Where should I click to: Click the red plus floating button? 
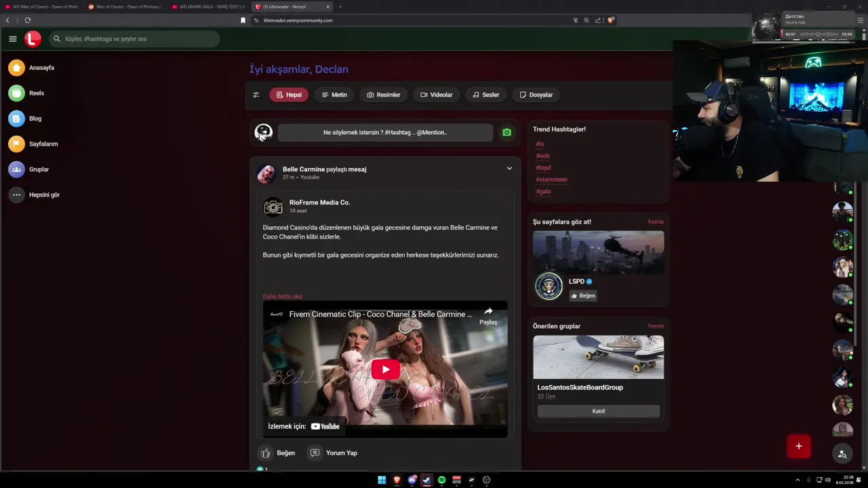[799, 446]
